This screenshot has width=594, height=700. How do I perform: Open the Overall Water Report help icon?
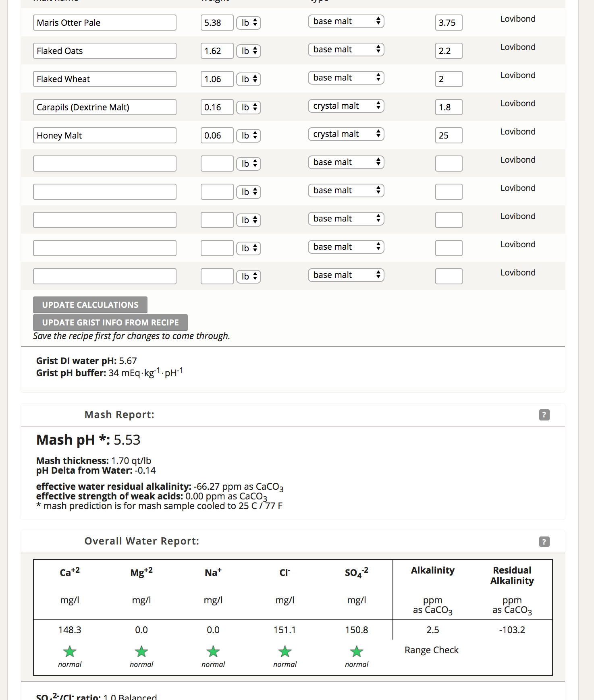pyautogui.click(x=544, y=541)
